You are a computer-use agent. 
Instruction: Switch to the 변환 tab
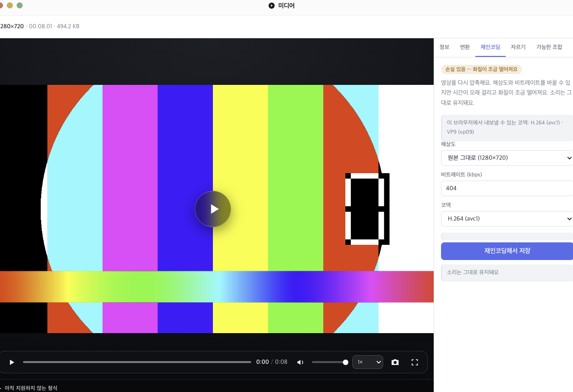pos(465,47)
